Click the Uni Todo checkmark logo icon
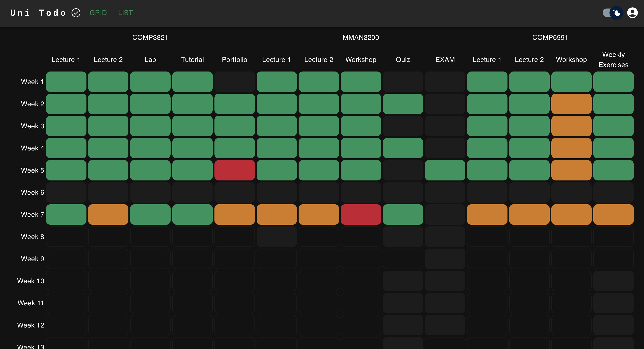The height and width of the screenshot is (349, 644). tap(76, 13)
